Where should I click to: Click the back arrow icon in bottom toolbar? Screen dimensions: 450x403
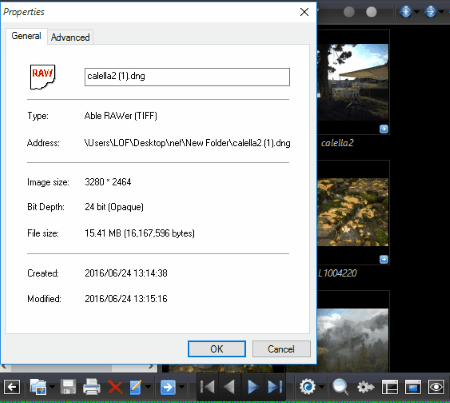point(12,387)
